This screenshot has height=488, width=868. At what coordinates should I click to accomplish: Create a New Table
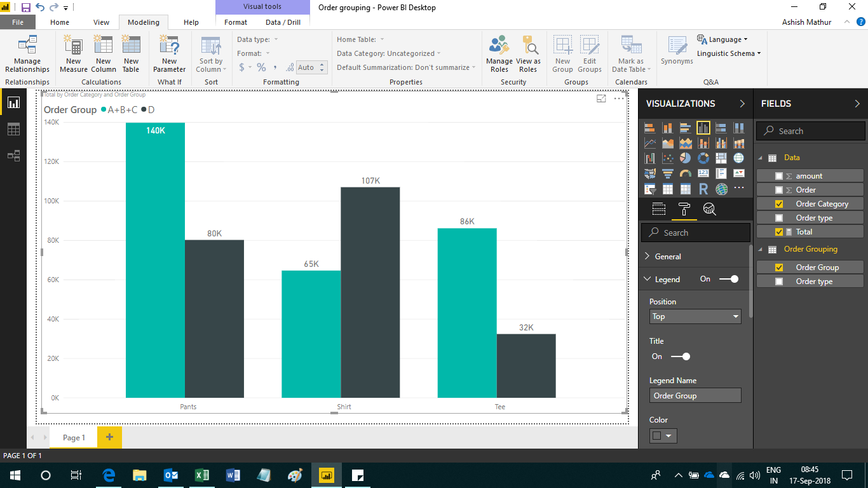click(131, 55)
